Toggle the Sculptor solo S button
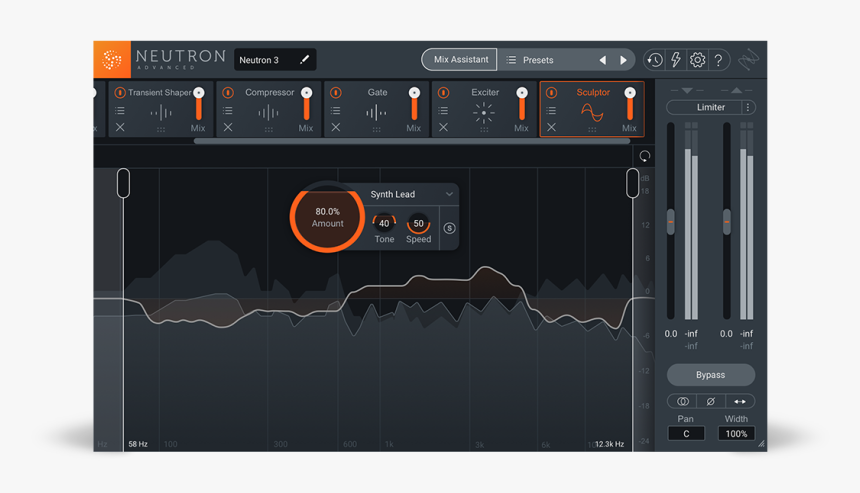Screen dimensions: 860x493 (449, 228)
